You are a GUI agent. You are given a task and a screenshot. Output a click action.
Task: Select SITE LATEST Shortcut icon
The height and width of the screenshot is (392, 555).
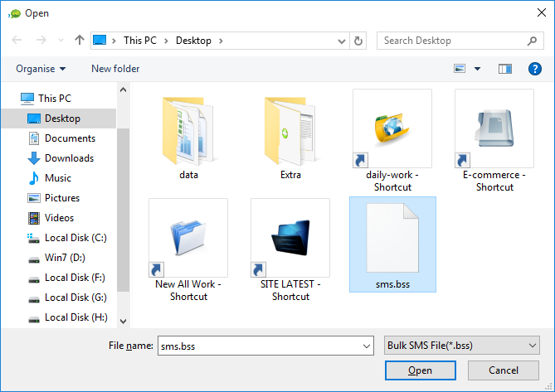click(290, 238)
